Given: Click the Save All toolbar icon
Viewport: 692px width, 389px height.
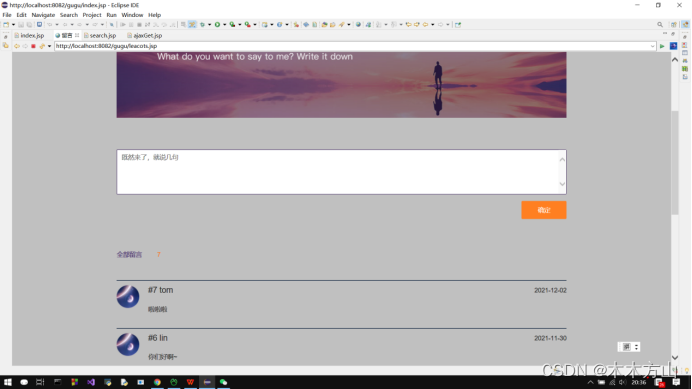Looking at the screenshot, I should point(29,25).
